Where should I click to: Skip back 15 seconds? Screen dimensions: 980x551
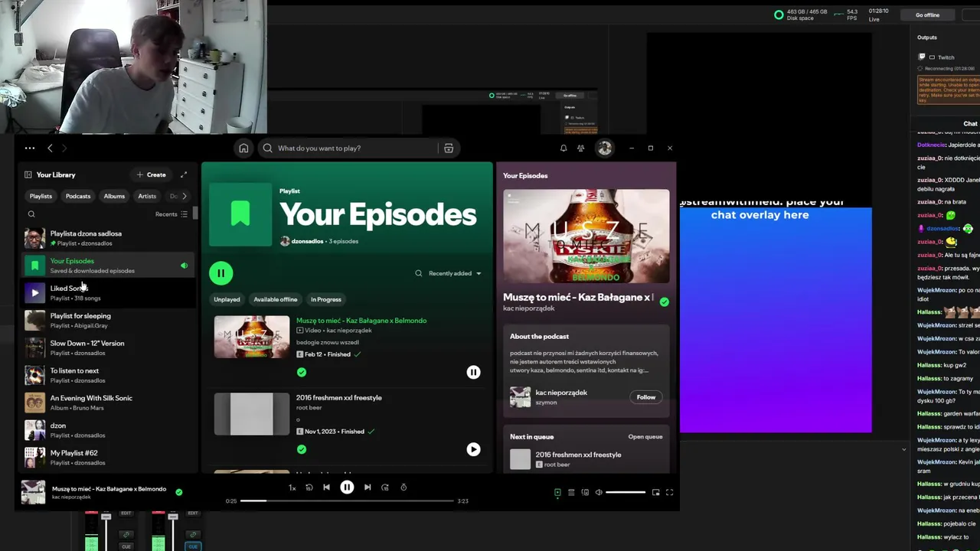tap(309, 487)
